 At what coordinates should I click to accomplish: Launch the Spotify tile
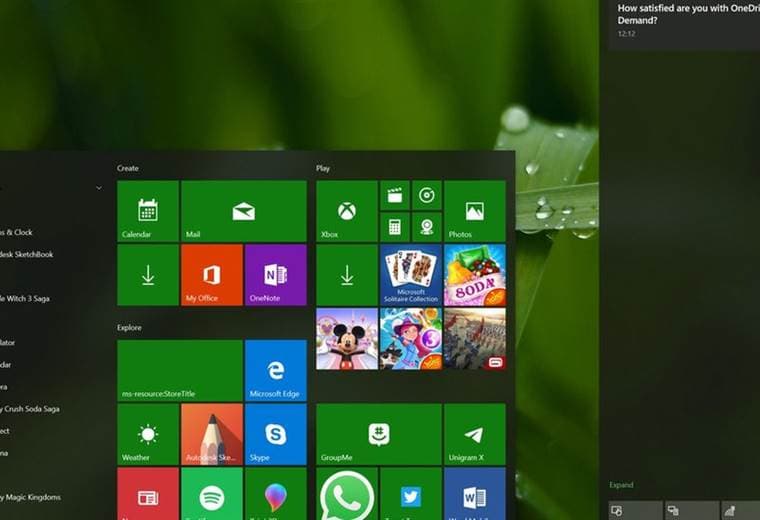[x=211, y=495]
